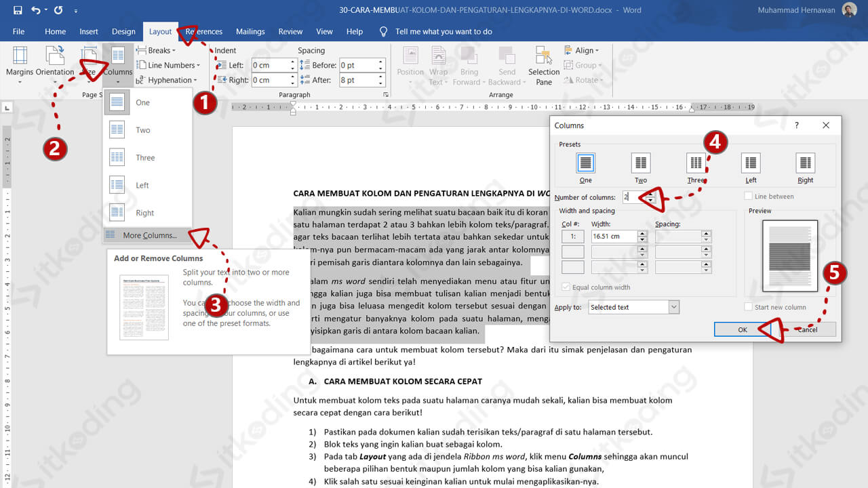Choose One column in dropdown list
This screenshot has height=488, width=868.
coord(148,102)
